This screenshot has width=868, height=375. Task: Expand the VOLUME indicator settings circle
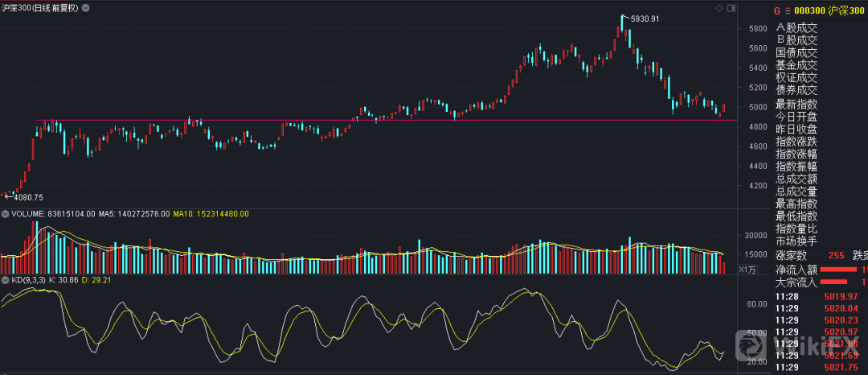coord(5,214)
